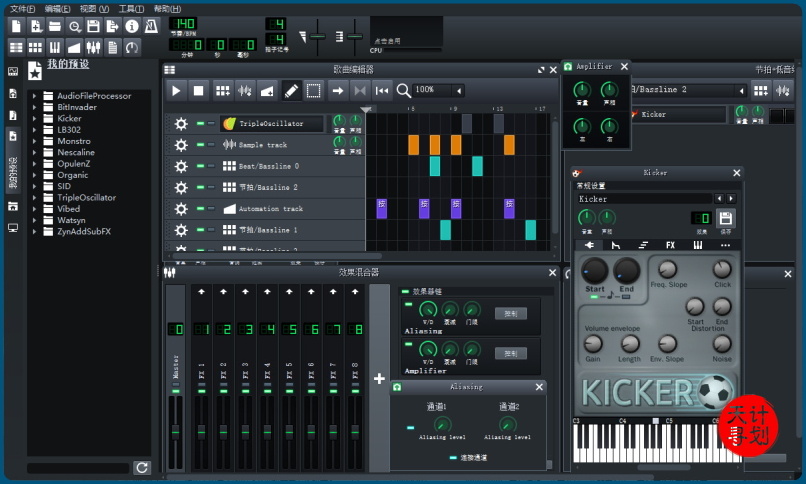Click the Amplifier effect controls button
The image size is (806, 484).
click(510, 353)
